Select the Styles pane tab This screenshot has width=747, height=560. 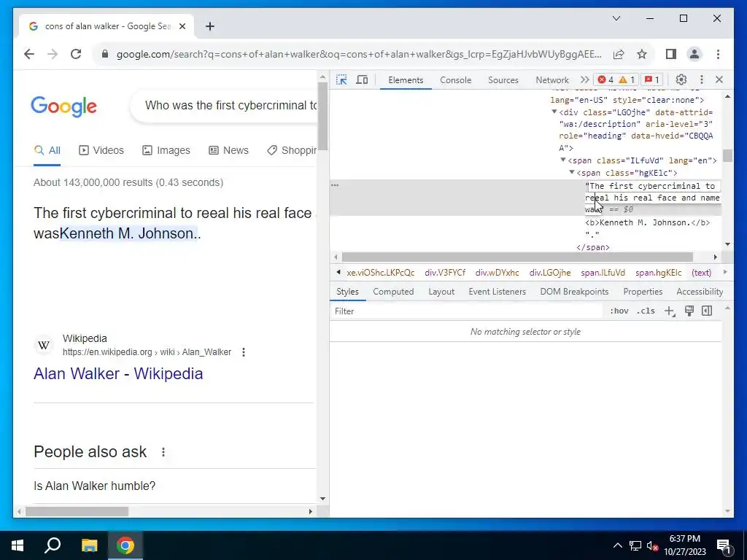(x=347, y=292)
